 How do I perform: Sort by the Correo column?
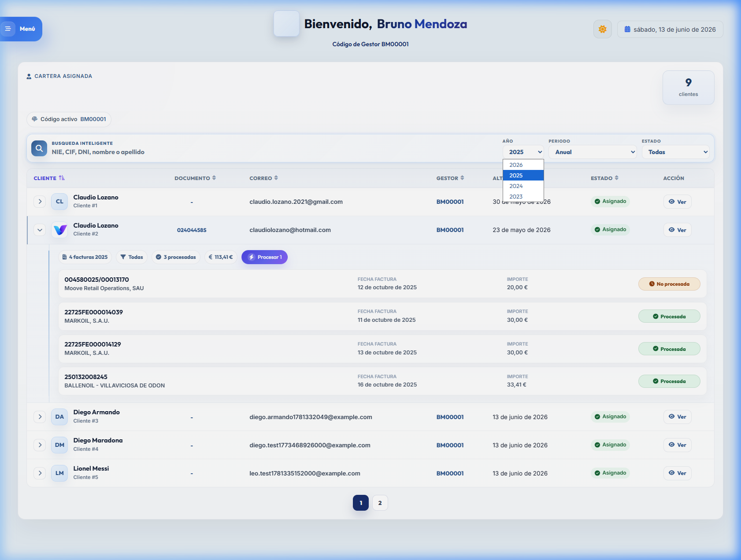[263, 178]
